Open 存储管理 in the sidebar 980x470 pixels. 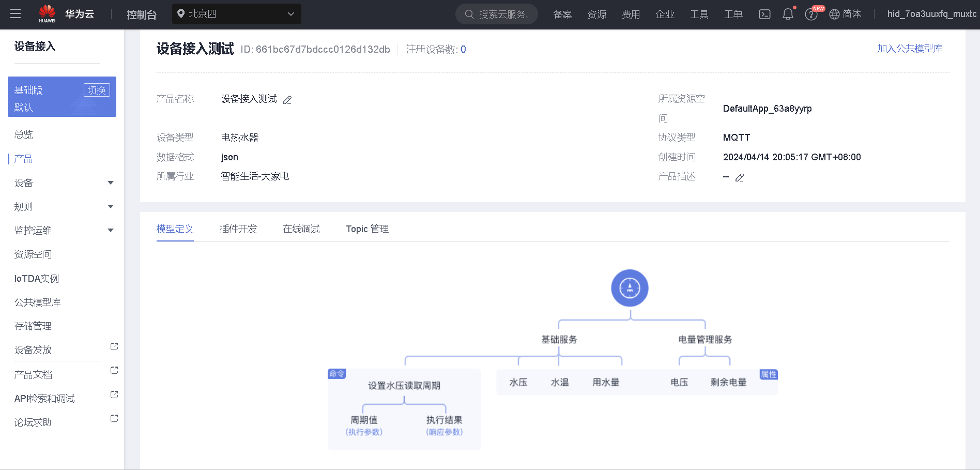click(33, 326)
